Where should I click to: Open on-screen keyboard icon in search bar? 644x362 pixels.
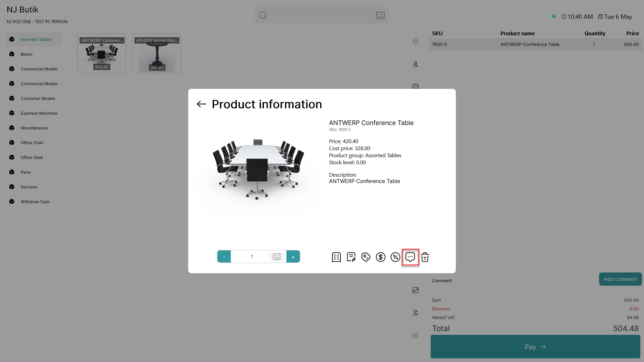coord(380,15)
